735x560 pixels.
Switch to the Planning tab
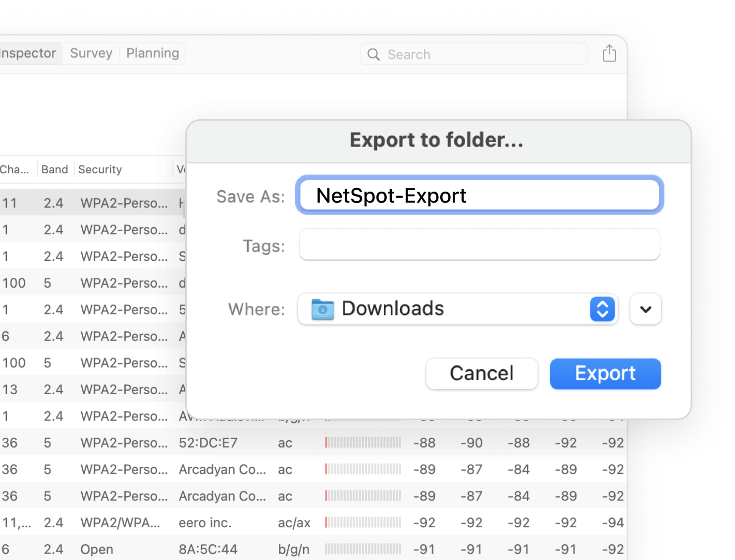coord(153,53)
